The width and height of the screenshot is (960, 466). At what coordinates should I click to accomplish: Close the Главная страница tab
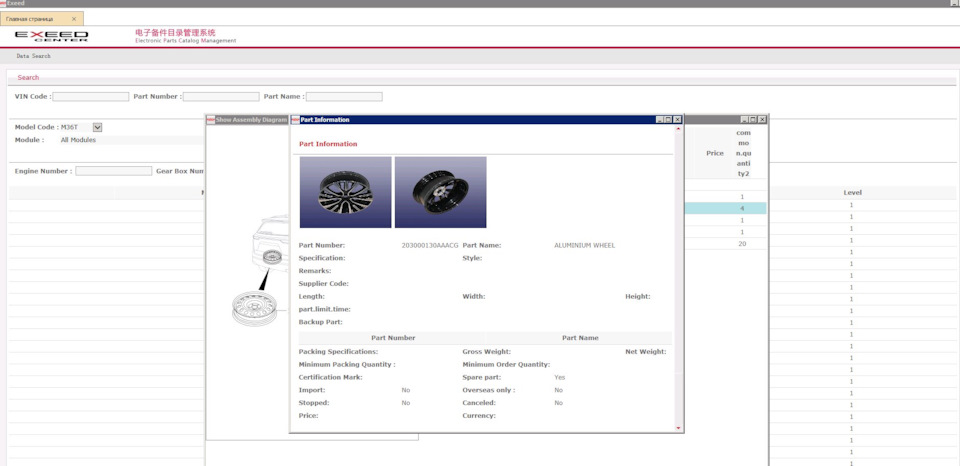coord(74,19)
